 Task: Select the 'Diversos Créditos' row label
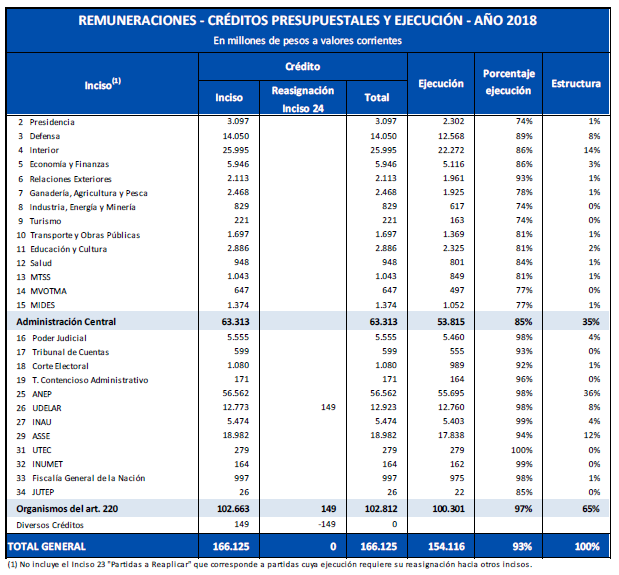(50, 525)
